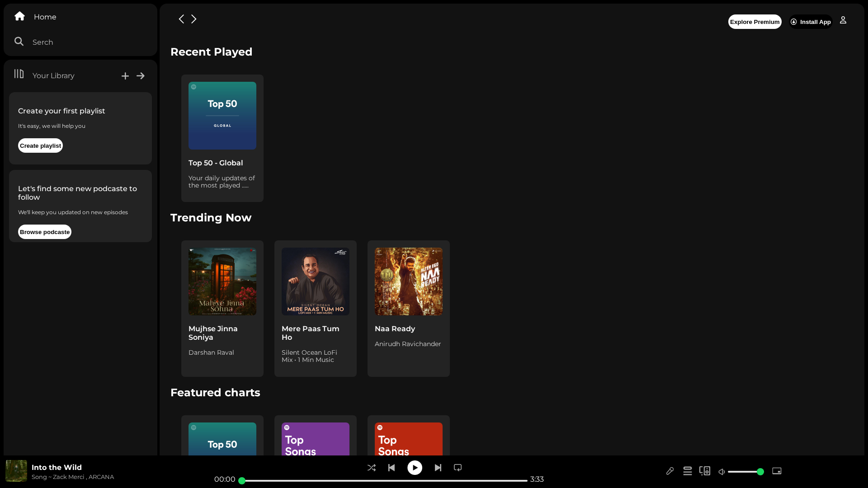Click 'Create your first playlist' text
The width and height of the screenshot is (868, 488).
coord(61,111)
